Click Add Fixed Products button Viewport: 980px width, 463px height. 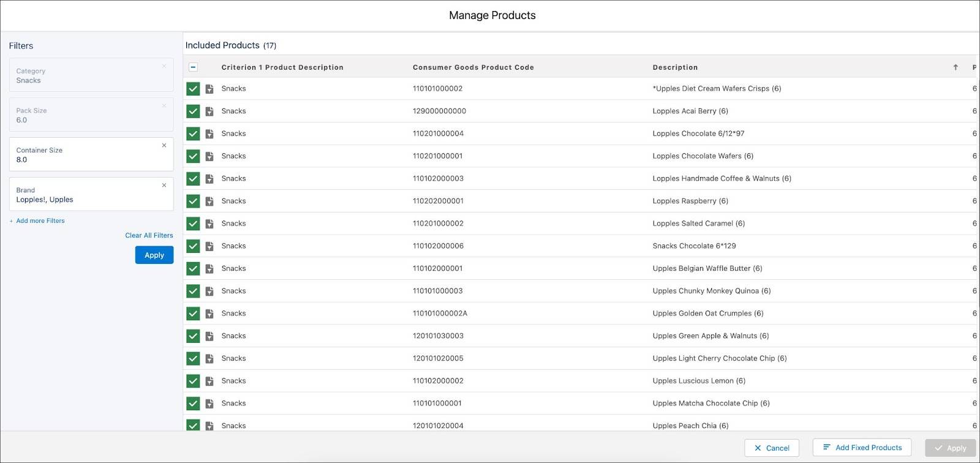point(862,448)
